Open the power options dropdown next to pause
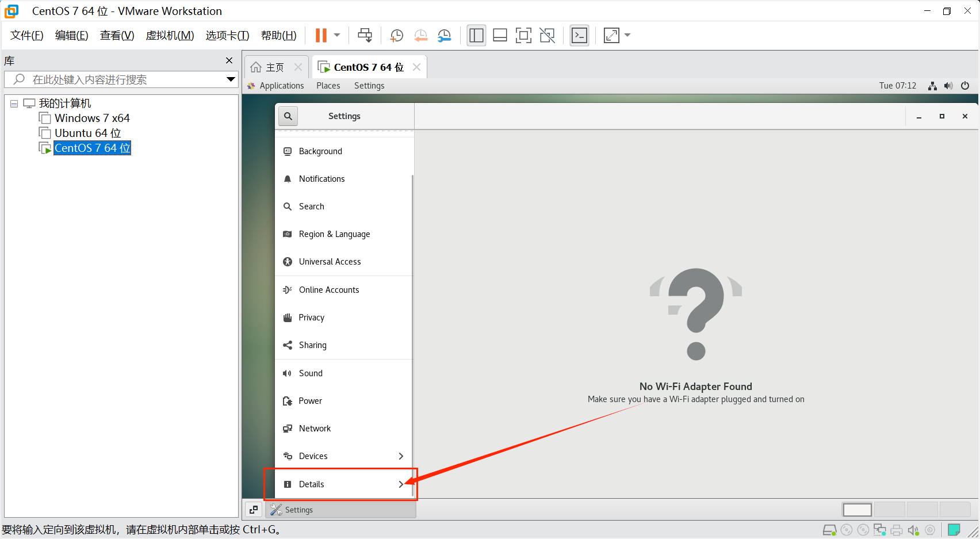Viewport: 980px width, 539px height. click(337, 35)
